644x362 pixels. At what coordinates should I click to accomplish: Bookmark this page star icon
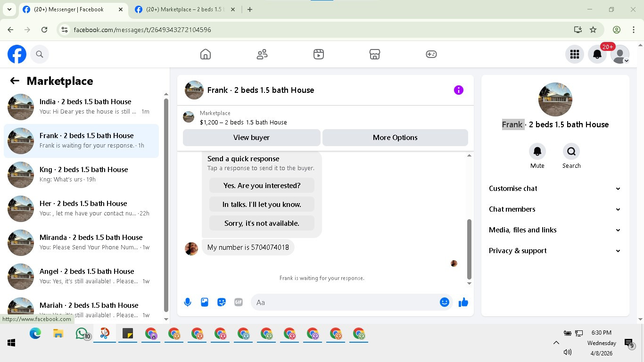coord(593,30)
